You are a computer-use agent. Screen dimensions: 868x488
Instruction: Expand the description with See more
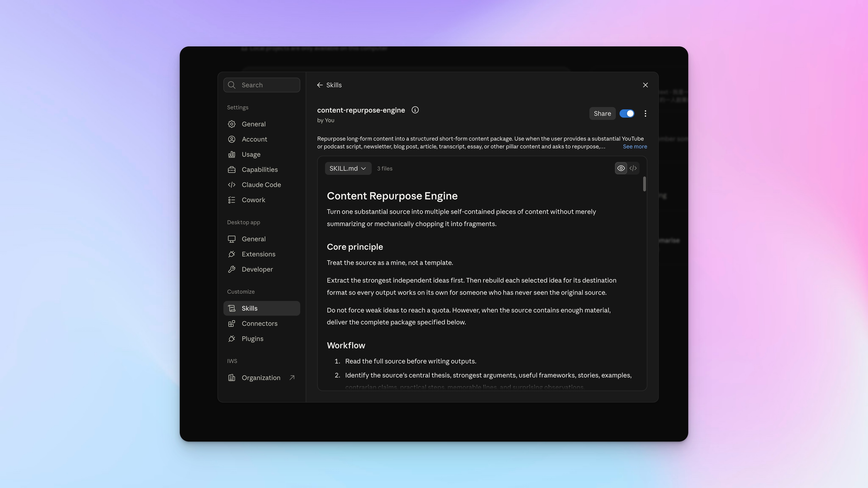tap(635, 147)
